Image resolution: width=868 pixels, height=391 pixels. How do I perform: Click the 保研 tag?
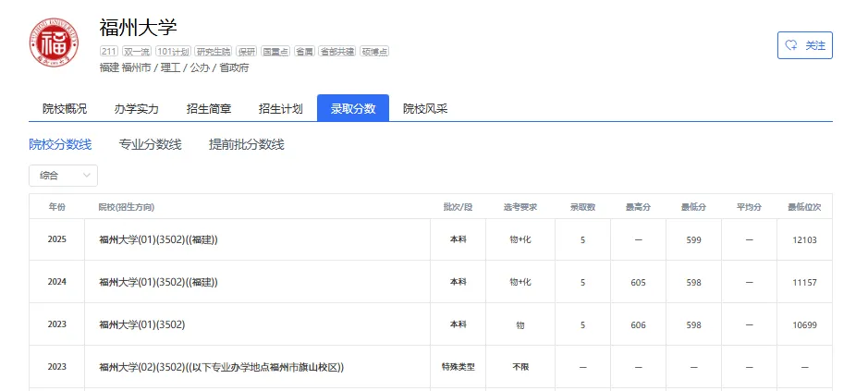point(246,52)
